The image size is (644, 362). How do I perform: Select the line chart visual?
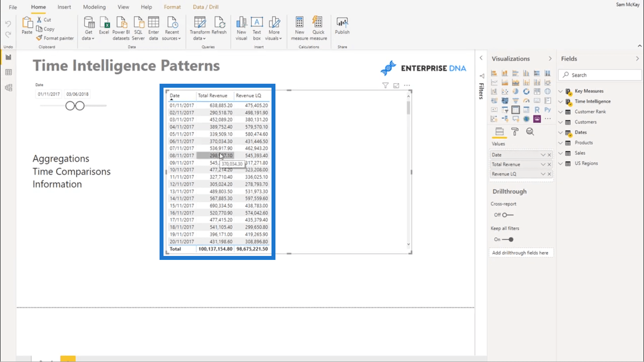494,82
